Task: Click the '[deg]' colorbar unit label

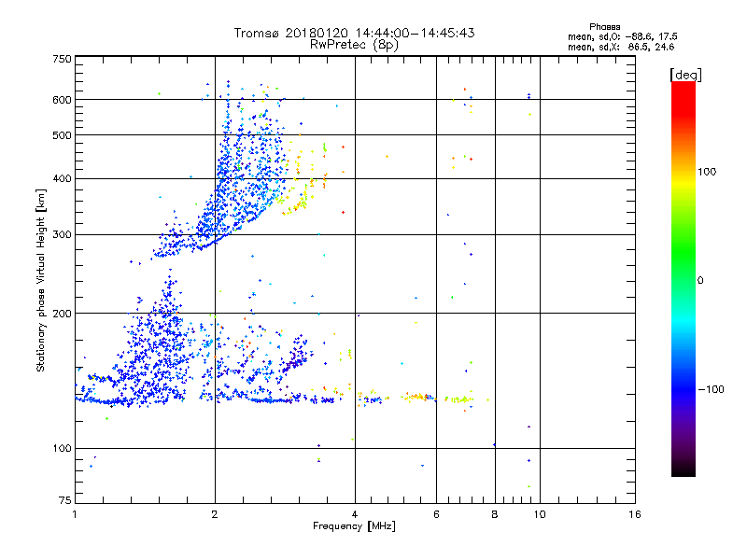Action: [x=685, y=75]
